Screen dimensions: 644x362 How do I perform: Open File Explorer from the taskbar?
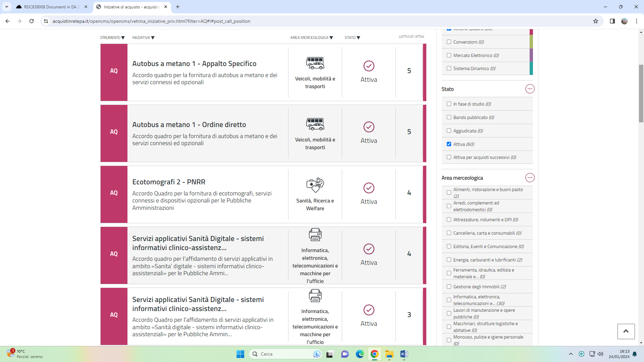coord(389,354)
